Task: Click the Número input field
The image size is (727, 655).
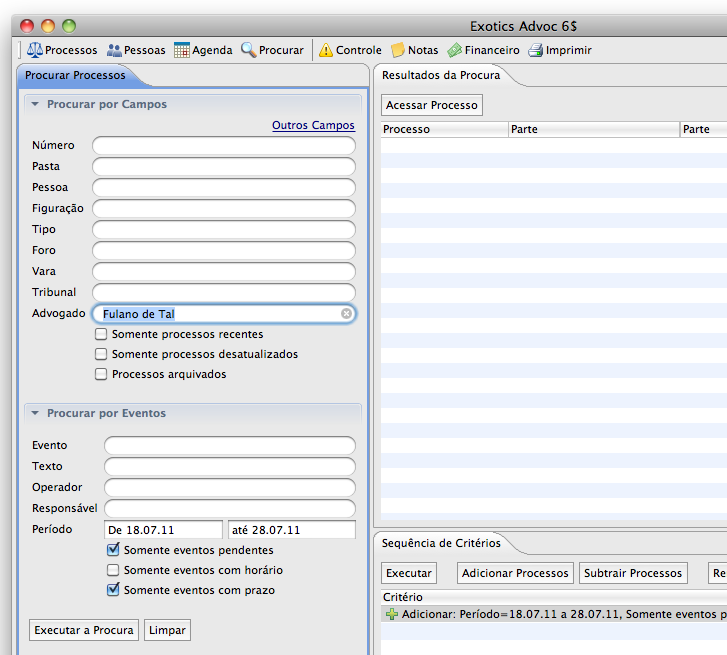Action: [x=224, y=146]
